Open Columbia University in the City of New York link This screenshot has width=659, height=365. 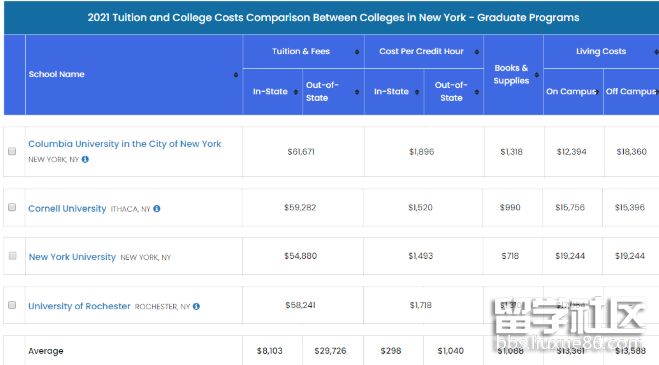[x=125, y=144]
